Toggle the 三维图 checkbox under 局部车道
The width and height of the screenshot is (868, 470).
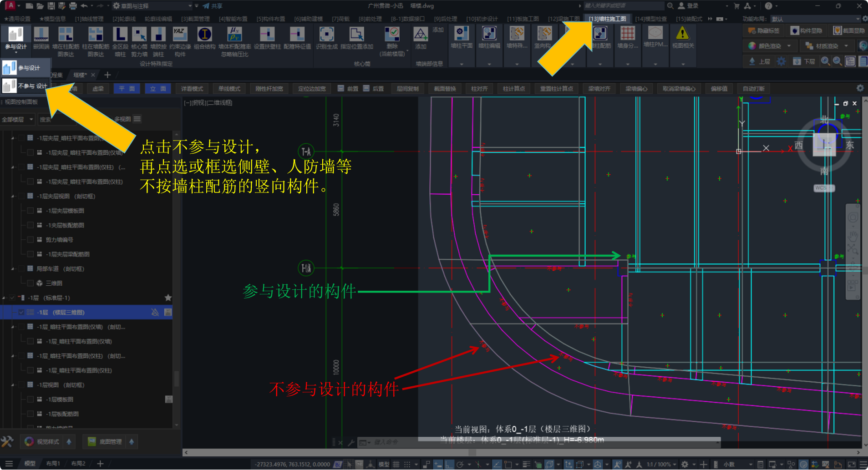click(30, 283)
